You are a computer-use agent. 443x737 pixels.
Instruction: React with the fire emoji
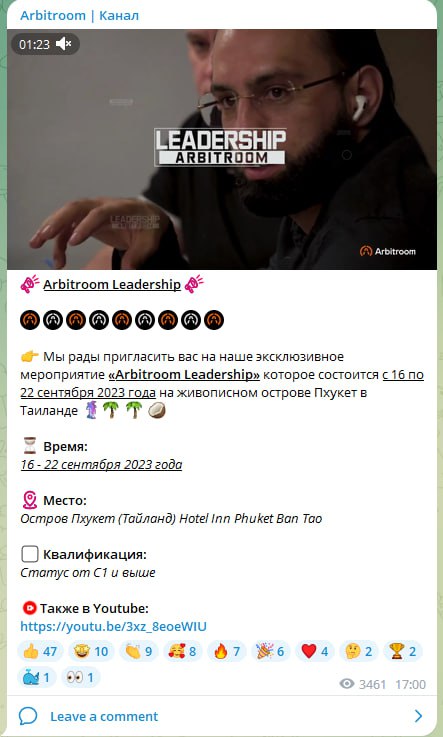[226, 651]
